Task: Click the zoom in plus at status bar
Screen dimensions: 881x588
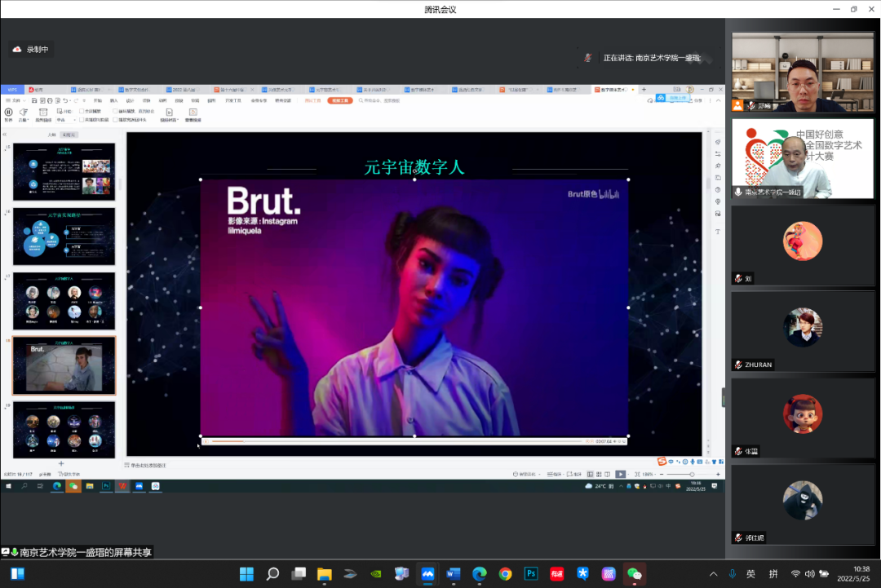Action: pyautogui.click(x=718, y=475)
